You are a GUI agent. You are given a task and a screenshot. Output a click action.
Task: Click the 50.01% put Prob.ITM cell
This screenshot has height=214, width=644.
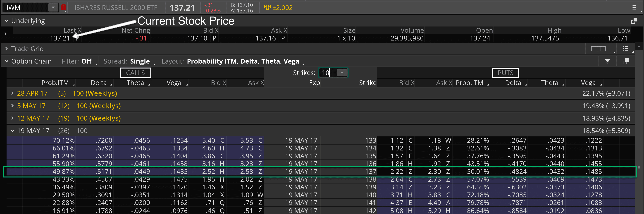click(478, 171)
